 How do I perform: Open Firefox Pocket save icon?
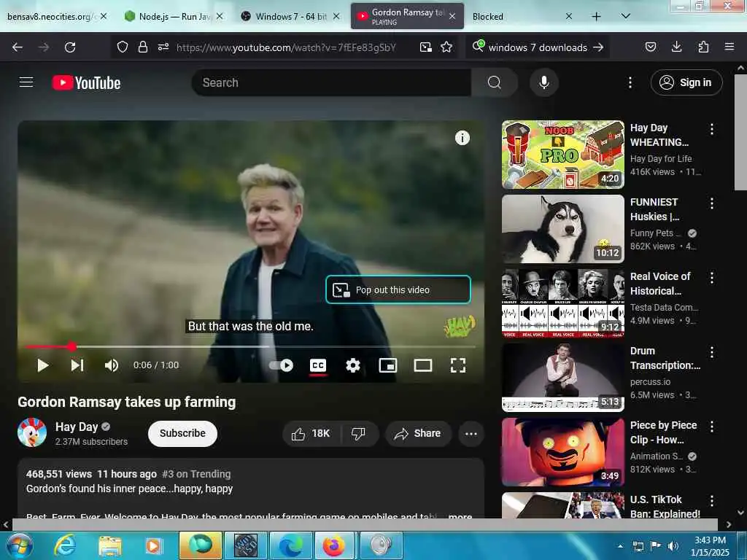coord(650,47)
